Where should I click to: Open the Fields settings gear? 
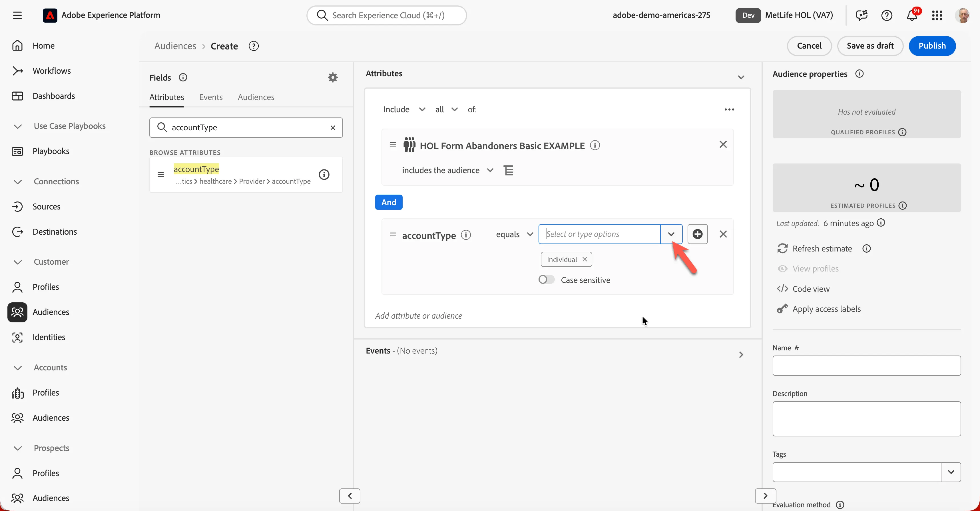pyautogui.click(x=333, y=78)
